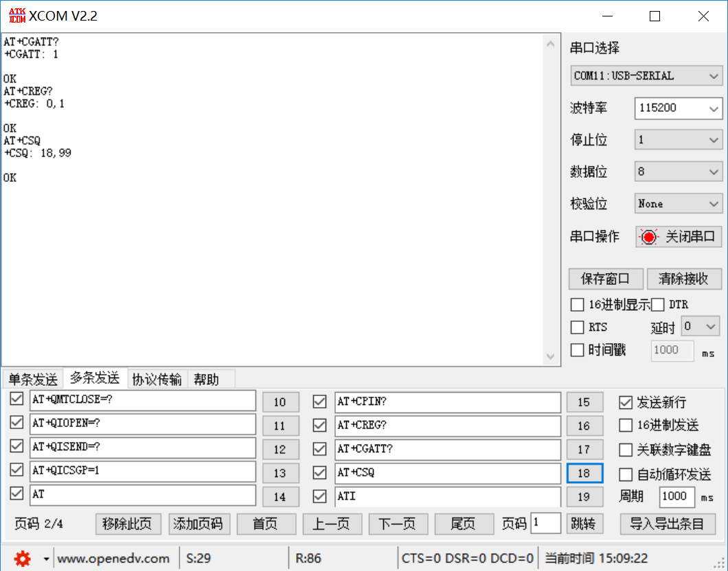728x571 pixels.
Task: Uncheck the 发送新行 send newline option
Action: coord(626,402)
